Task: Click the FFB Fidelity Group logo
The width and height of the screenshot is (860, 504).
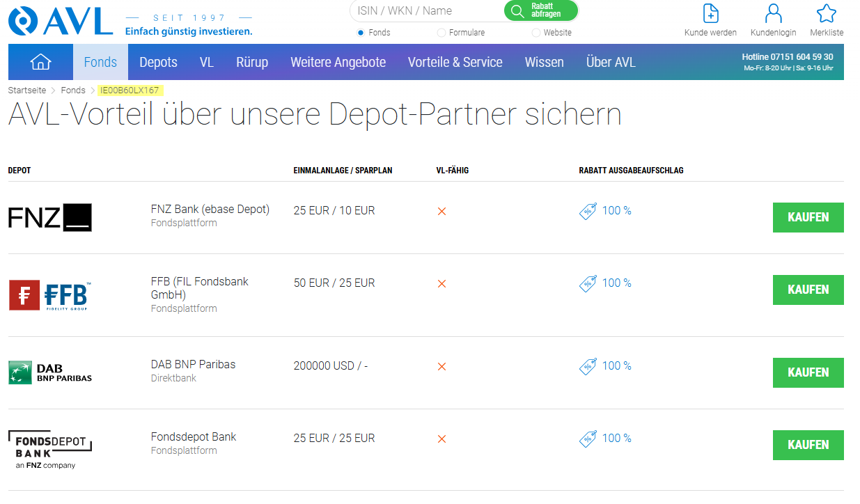Action: point(50,295)
